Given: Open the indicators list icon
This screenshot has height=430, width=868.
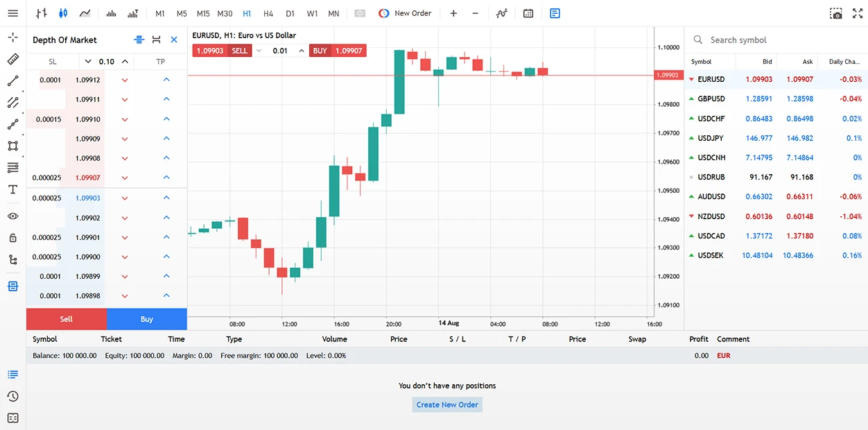Looking at the screenshot, I should (501, 13).
